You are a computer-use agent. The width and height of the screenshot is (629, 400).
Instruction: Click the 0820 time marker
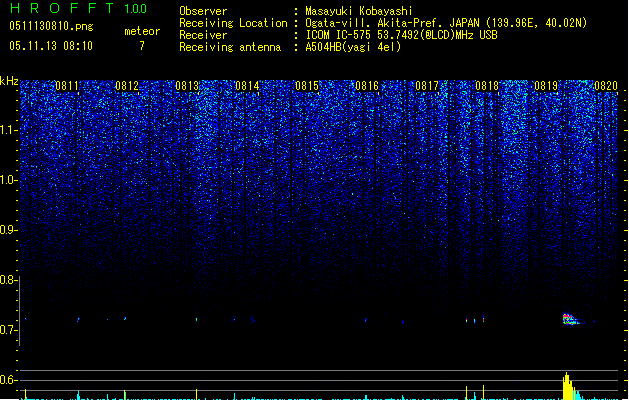606,86
